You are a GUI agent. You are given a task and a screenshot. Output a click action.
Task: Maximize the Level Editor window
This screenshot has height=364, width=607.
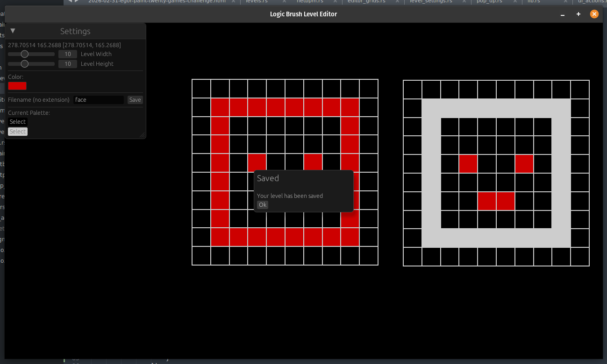click(x=578, y=14)
